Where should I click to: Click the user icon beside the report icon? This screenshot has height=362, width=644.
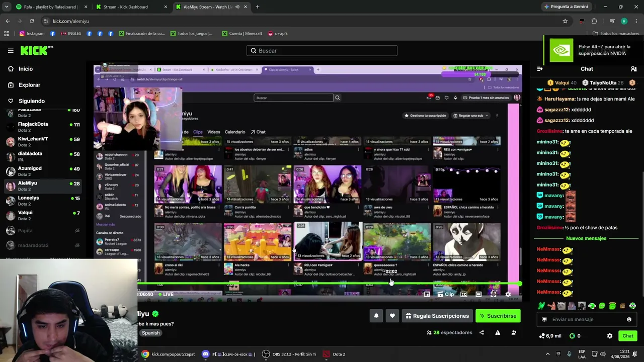click(x=514, y=332)
